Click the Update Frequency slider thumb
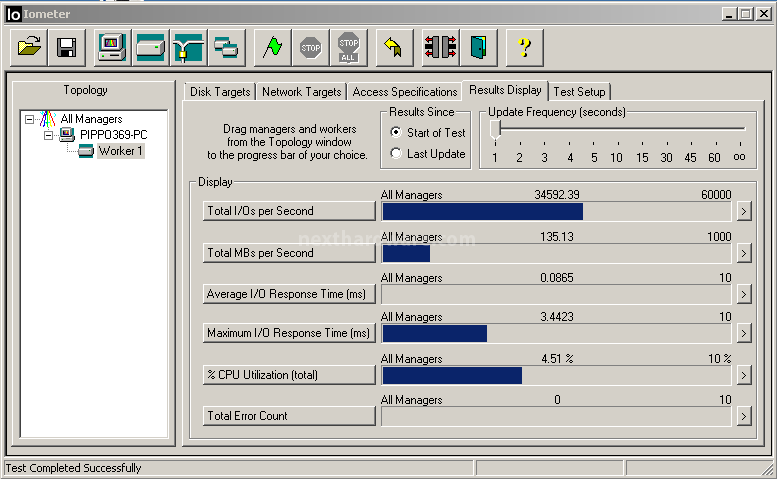777x479 pixels. tap(495, 130)
